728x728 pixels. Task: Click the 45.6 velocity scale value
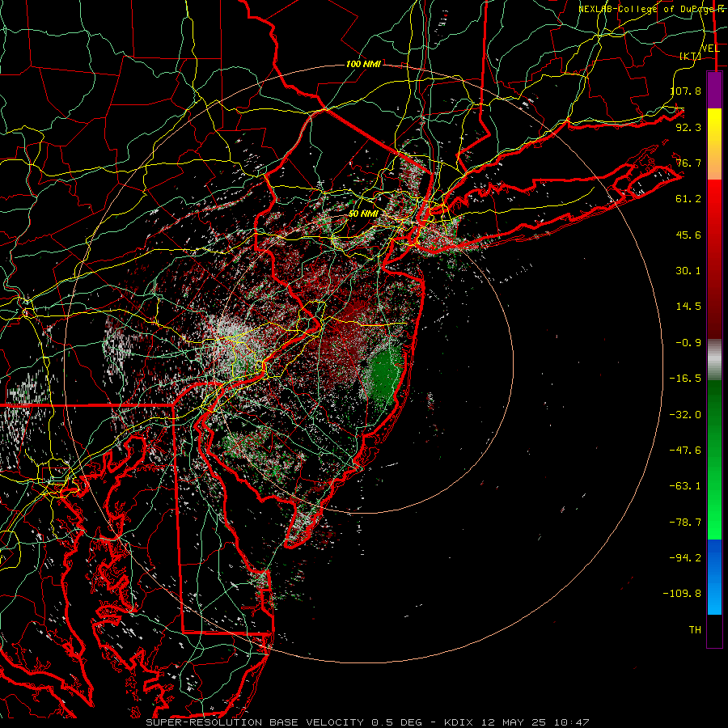[x=688, y=235]
